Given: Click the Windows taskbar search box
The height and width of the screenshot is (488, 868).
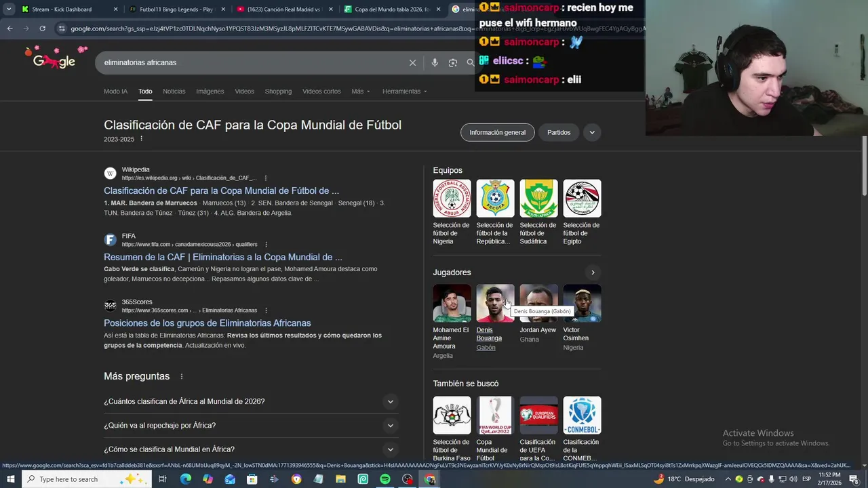Looking at the screenshot, I should (x=86, y=479).
